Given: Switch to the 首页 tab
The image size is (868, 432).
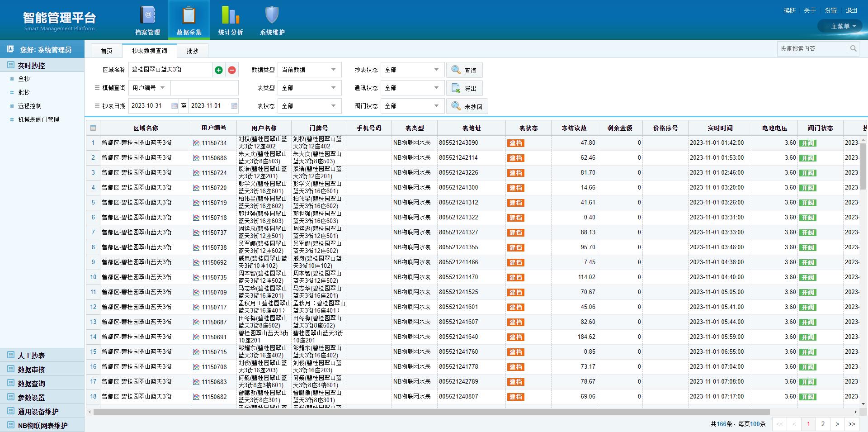Looking at the screenshot, I should [x=107, y=51].
